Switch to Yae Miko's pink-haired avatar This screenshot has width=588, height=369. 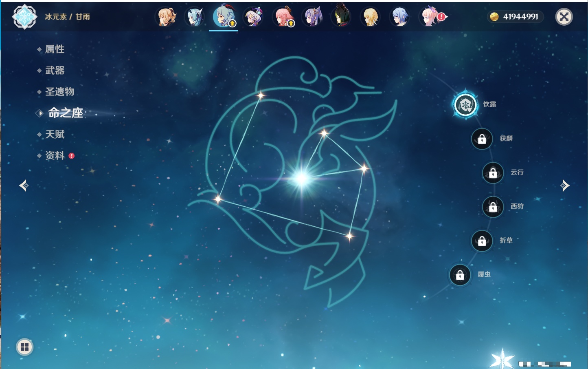(x=283, y=17)
